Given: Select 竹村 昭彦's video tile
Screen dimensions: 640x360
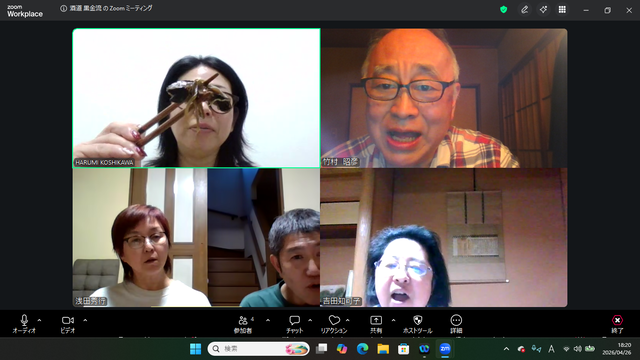Looking at the screenshot, I should [x=444, y=98].
